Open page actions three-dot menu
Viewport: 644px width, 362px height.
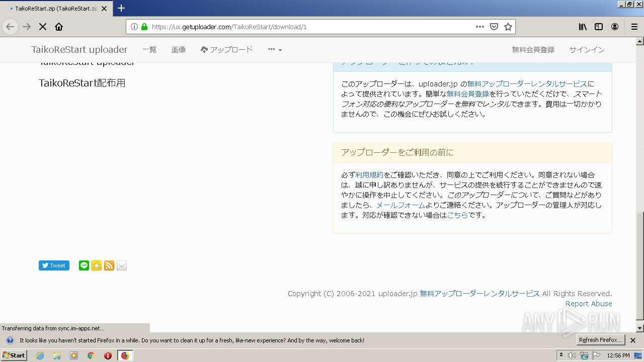click(x=480, y=27)
